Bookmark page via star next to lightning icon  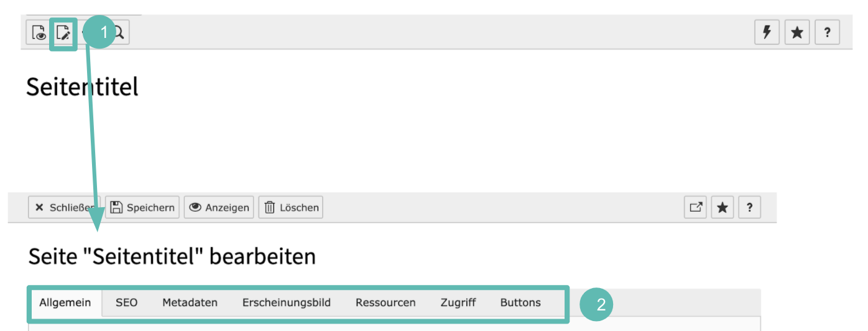(797, 33)
